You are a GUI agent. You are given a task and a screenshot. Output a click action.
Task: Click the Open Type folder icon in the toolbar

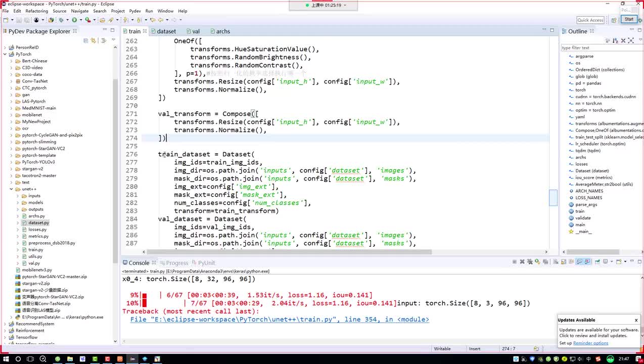coord(102,20)
